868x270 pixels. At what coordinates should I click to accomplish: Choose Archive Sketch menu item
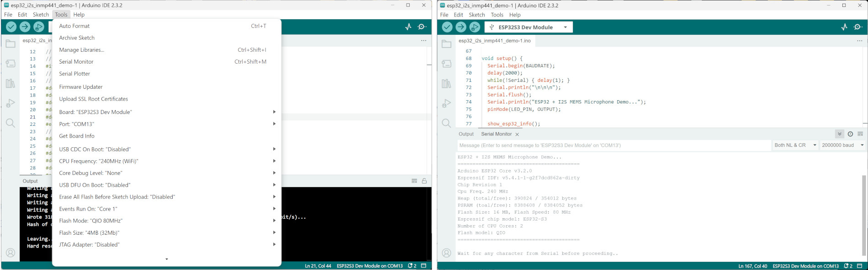tap(167, 38)
